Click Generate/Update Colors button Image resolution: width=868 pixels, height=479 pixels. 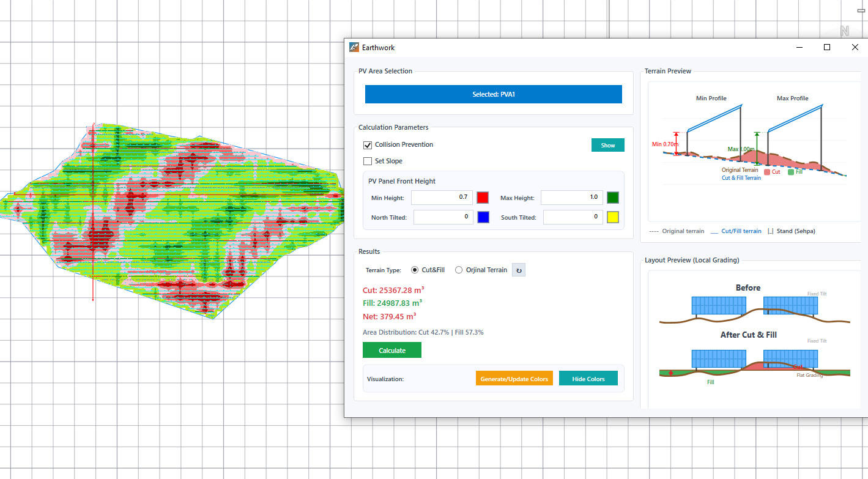[514, 379]
